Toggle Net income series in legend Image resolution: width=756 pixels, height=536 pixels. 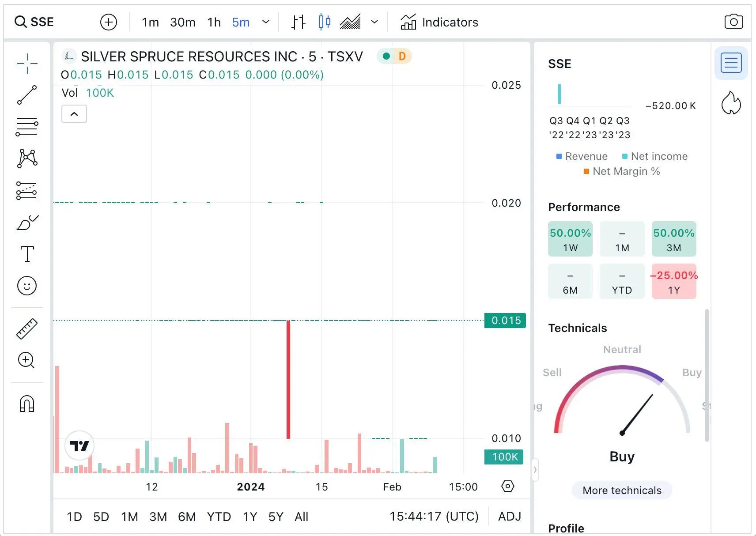[655, 156]
